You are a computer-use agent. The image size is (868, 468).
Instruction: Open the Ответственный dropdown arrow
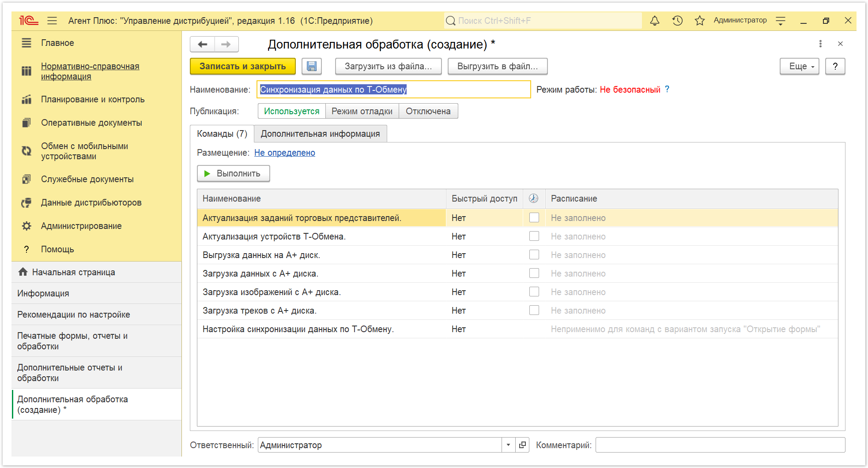[508, 445]
